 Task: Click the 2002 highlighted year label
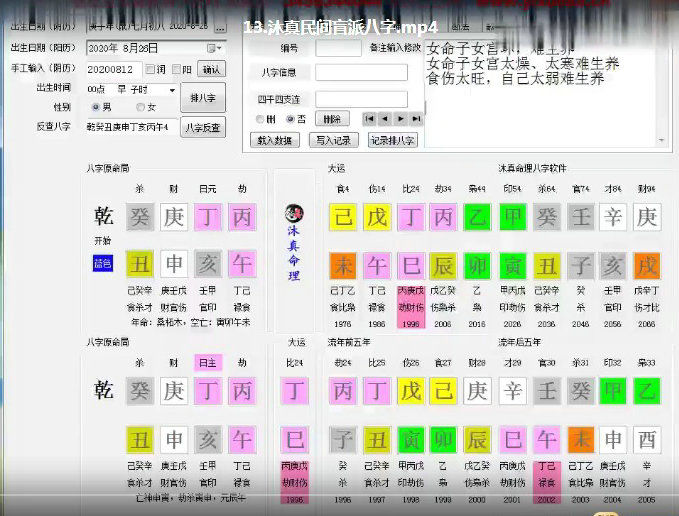click(546, 500)
